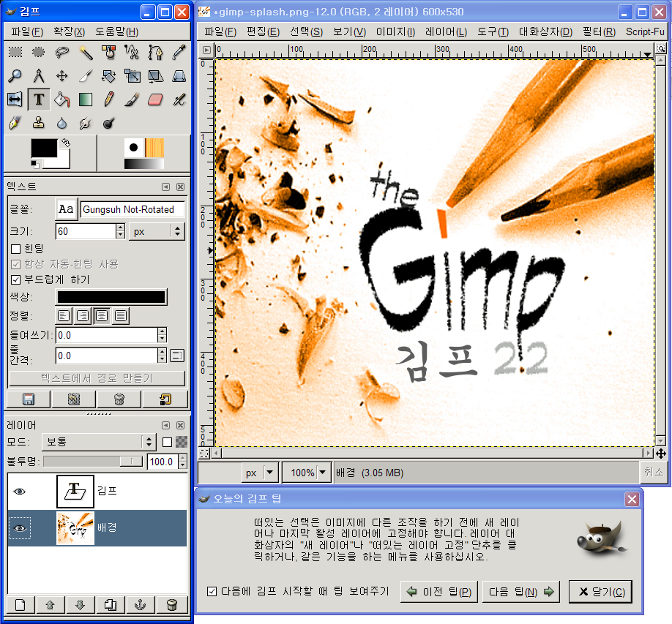Save text tool options with floppy icon

pyautogui.click(x=29, y=399)
